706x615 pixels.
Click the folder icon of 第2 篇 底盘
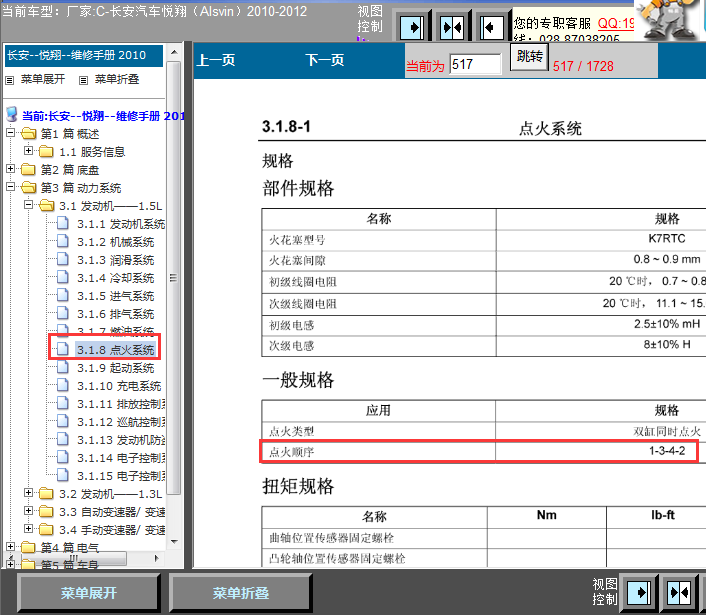click(28, 169)
